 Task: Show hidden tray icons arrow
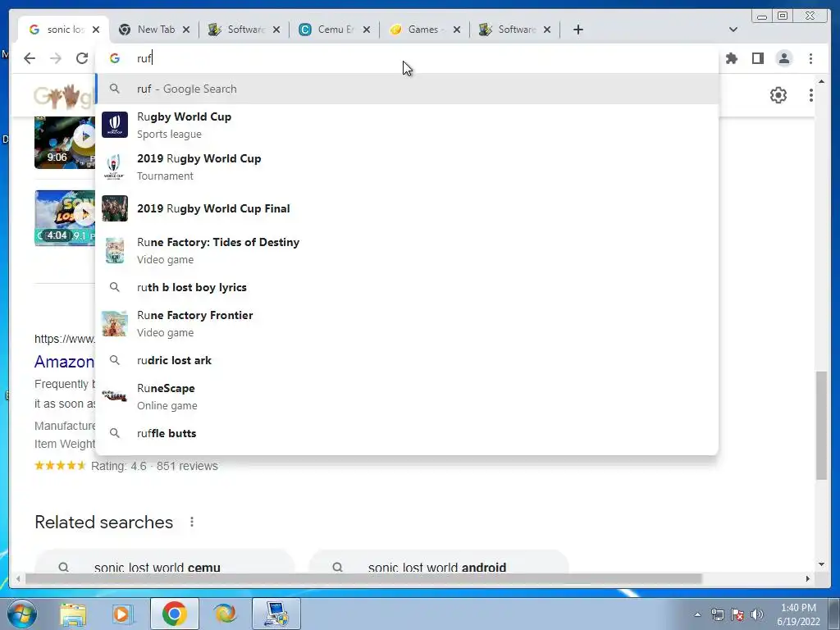coord(697,614)
